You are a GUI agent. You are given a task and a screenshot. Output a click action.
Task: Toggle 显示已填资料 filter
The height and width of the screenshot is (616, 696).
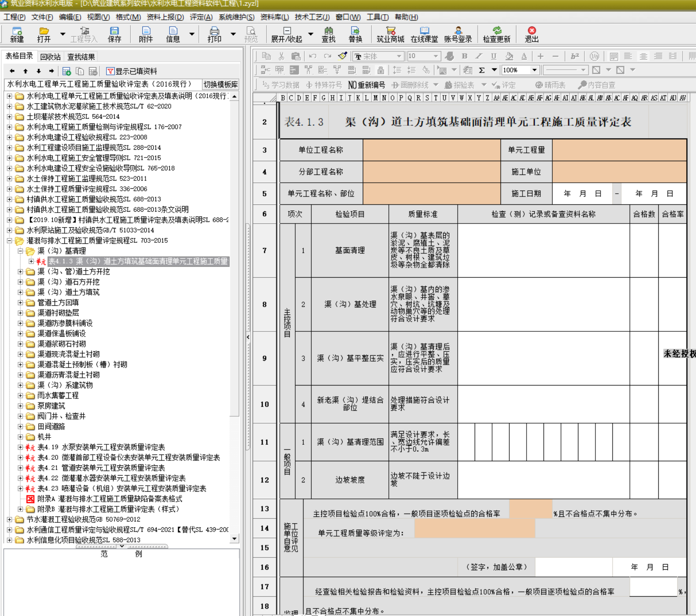132,71
